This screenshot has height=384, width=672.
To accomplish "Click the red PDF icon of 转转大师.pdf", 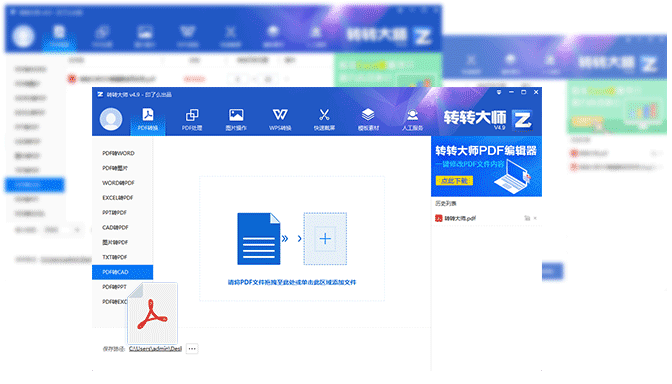I will pos(438,218).
